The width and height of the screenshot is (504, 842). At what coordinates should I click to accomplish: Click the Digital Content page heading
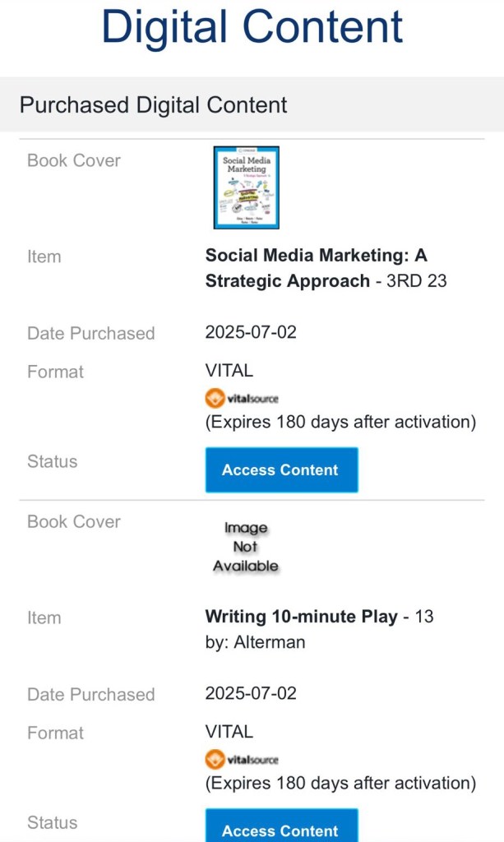pos(252,27)
